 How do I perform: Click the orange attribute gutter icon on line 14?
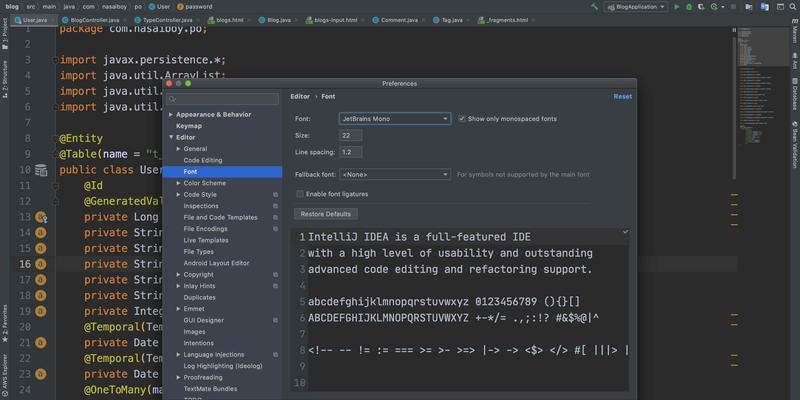(41, 233)
